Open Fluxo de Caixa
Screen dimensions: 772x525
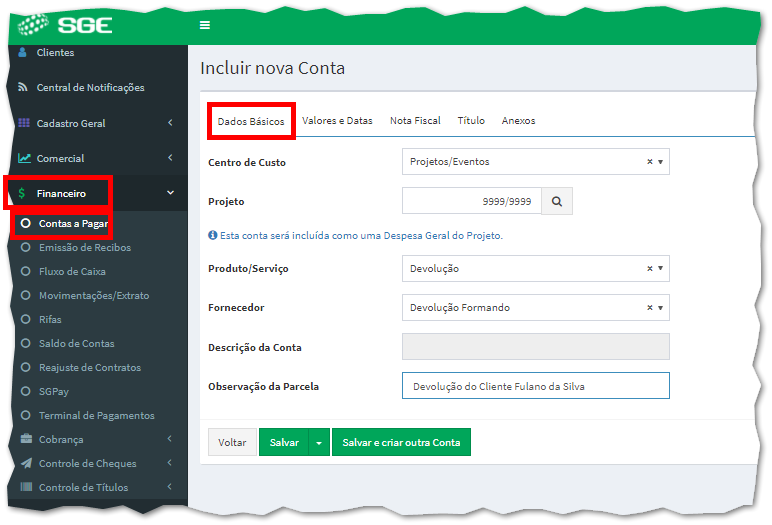pos(72,272)
